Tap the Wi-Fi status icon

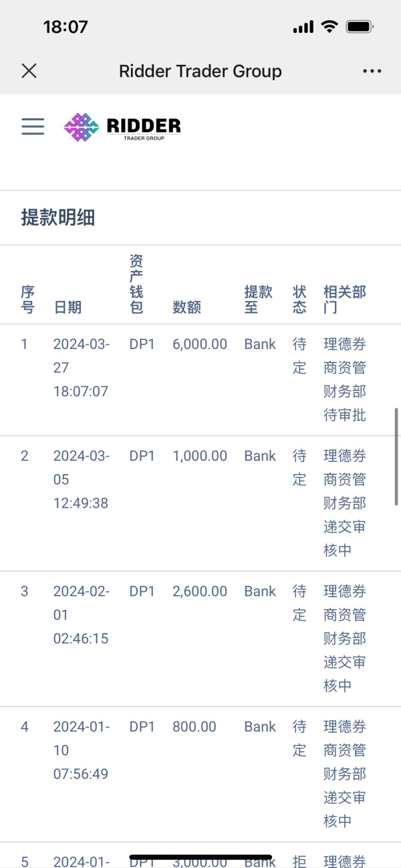tap(329, 27)
